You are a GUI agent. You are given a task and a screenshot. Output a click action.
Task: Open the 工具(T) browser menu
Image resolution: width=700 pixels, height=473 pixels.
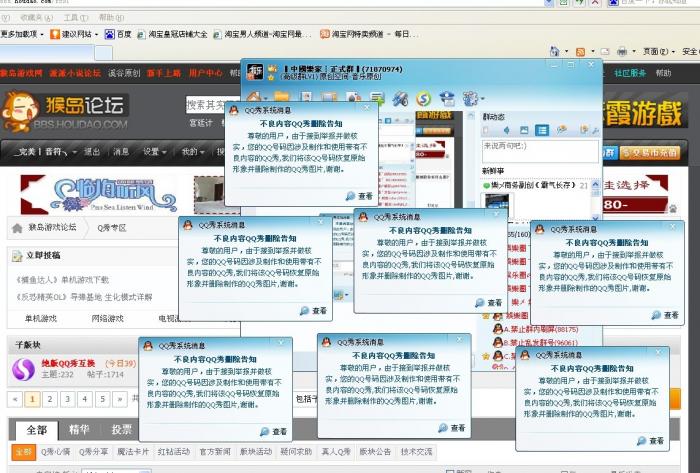click(x=75, y=17)
